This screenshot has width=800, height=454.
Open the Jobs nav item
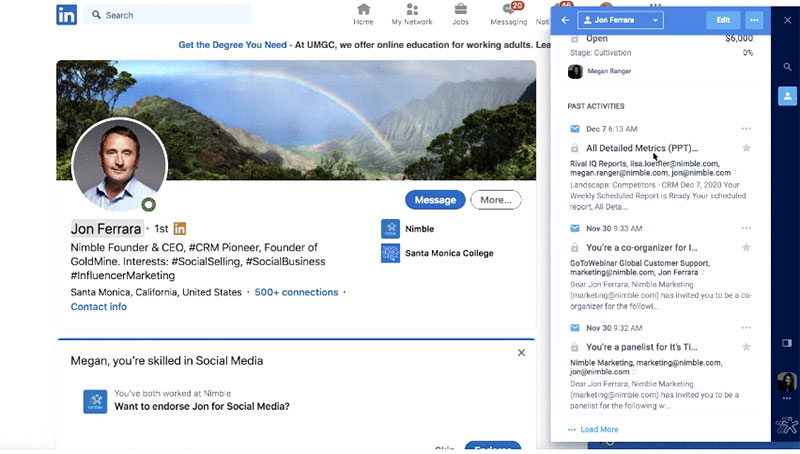[x=460, y=14]
